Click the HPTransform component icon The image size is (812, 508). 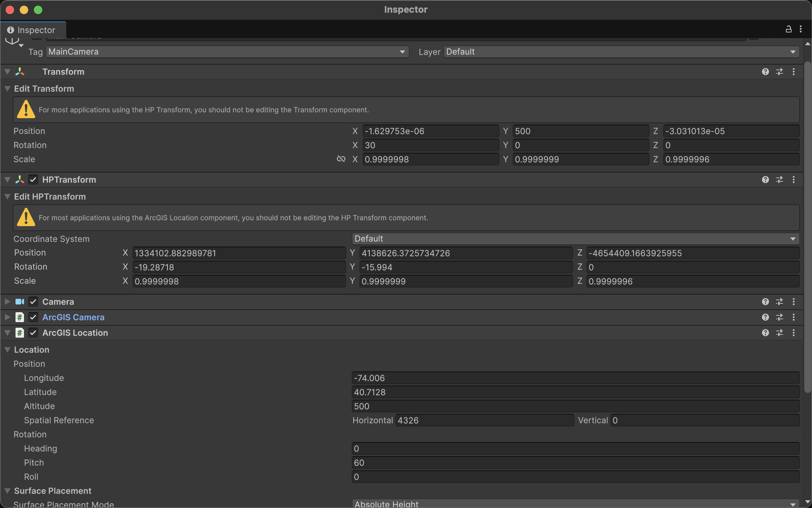click(x=19, y=180)
